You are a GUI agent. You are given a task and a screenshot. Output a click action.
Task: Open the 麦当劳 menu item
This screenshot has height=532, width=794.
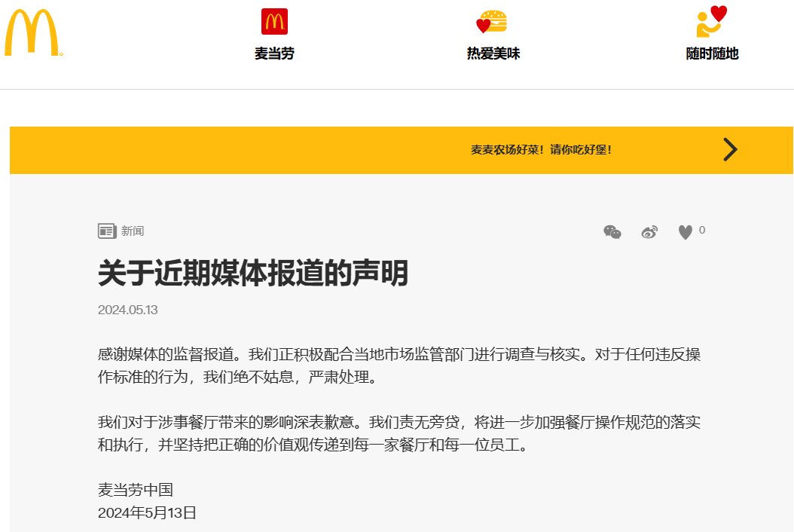[274, 54]
